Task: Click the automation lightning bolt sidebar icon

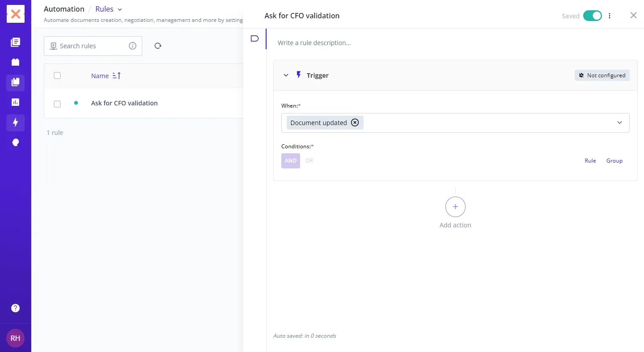Action: click(x=15, y=122)
